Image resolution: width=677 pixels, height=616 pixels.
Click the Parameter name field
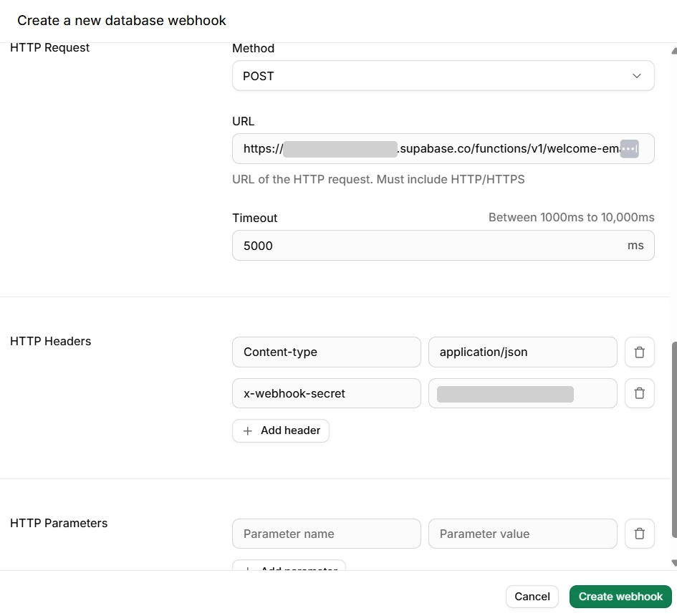tap(327, 534)
